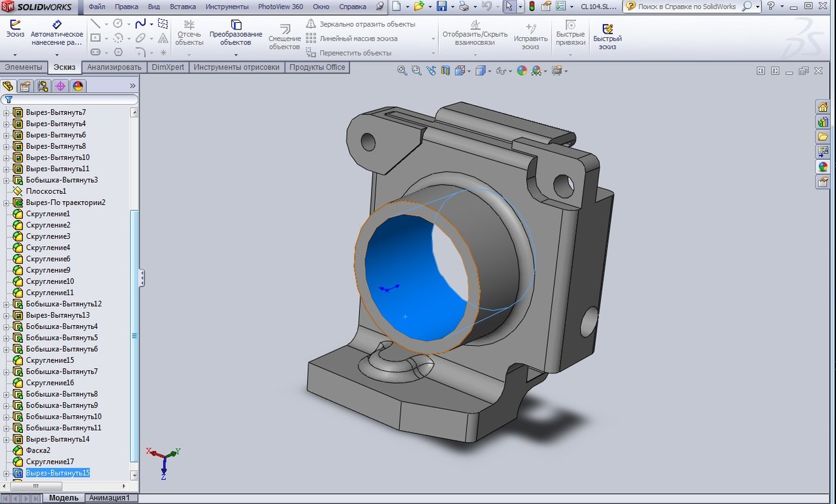Open Автоматическое нанесение размеров tool

coord(57,33)
